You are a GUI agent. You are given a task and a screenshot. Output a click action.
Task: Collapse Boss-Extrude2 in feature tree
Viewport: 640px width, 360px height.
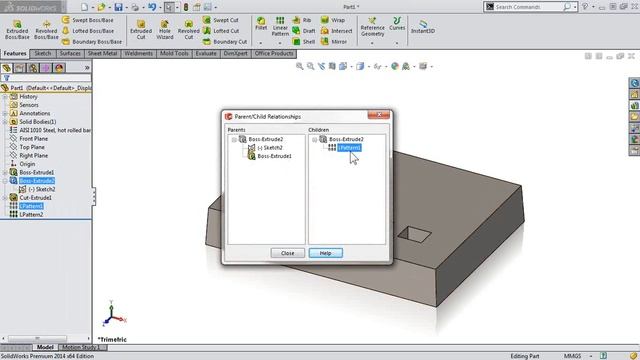(x=5, y=181)
